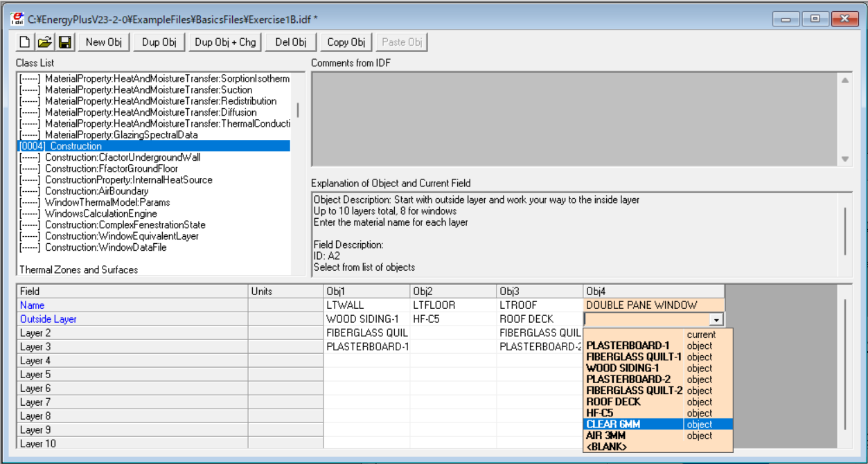Screen dimensions: 868x464
Task: Click PLASTERBOARD-1 Layer 3 cell in Obj1
Action: tap(366, 347)
